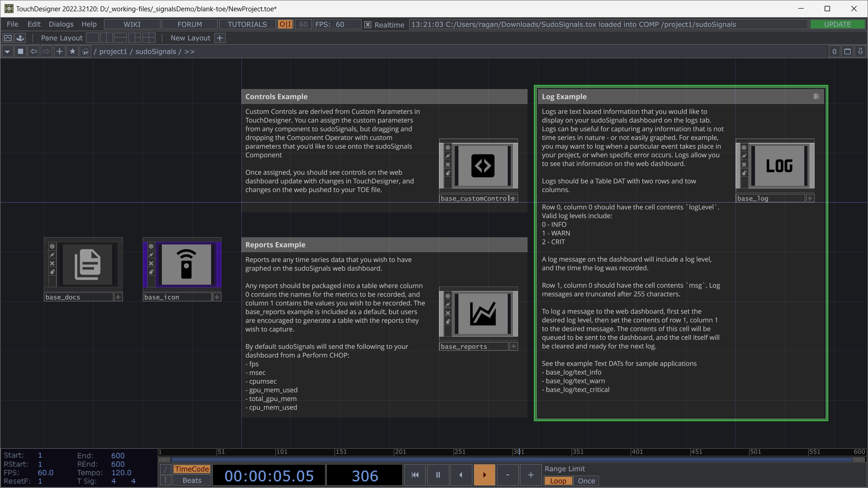Click the green UPDATE button
868x488 pixels.
click(837, 24)
